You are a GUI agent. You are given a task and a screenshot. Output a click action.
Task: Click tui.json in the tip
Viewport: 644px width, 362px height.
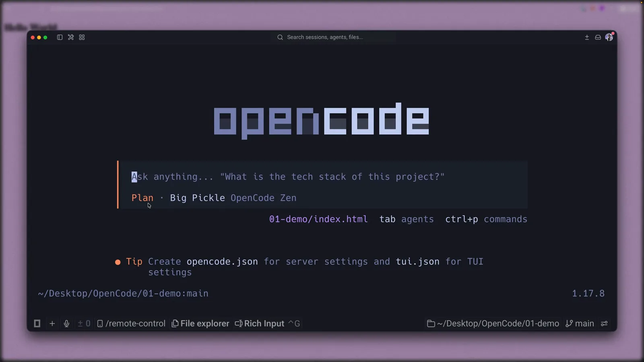pyautogui.click(x=417, y=261)
